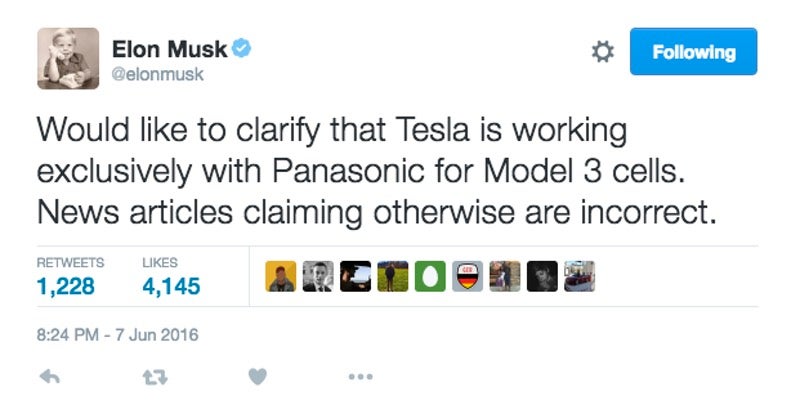This screenshot has width=800, height=418.
Task: Retweet using the retweet arrows icon
Action: 155,377
